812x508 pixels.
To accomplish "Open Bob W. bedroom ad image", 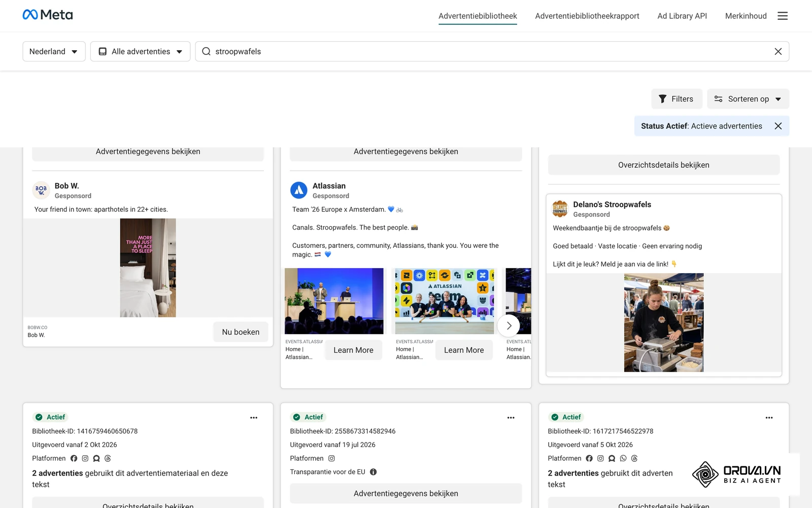I will tap(148, 268).
